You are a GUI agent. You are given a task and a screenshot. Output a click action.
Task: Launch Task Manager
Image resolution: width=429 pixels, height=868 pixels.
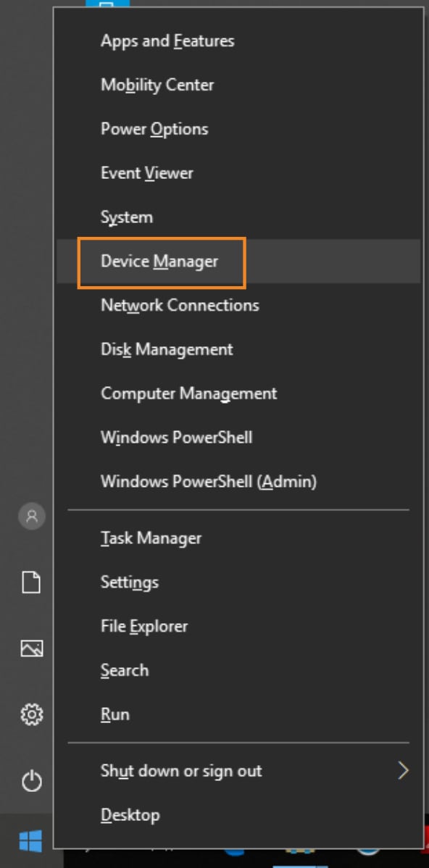pyautogui.click(x=238, y=538)
